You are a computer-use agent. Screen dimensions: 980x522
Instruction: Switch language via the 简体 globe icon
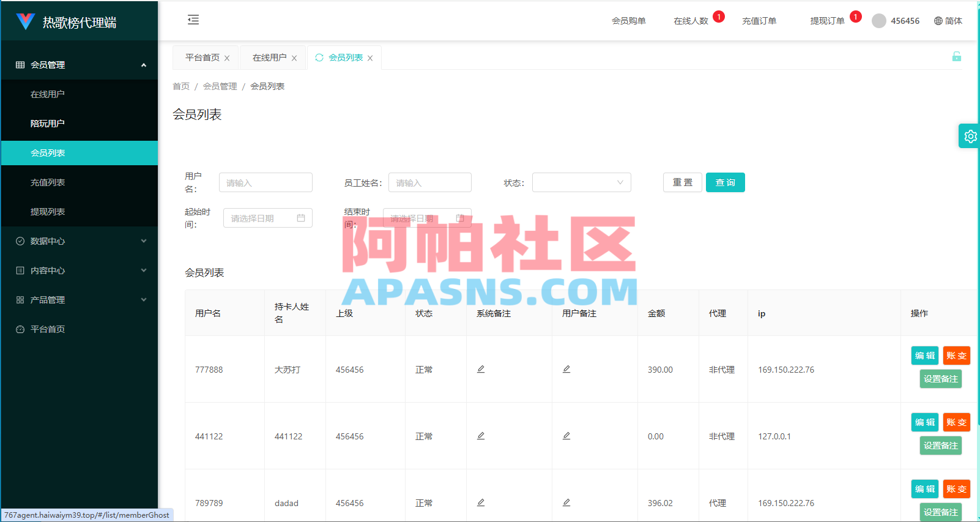948,21
